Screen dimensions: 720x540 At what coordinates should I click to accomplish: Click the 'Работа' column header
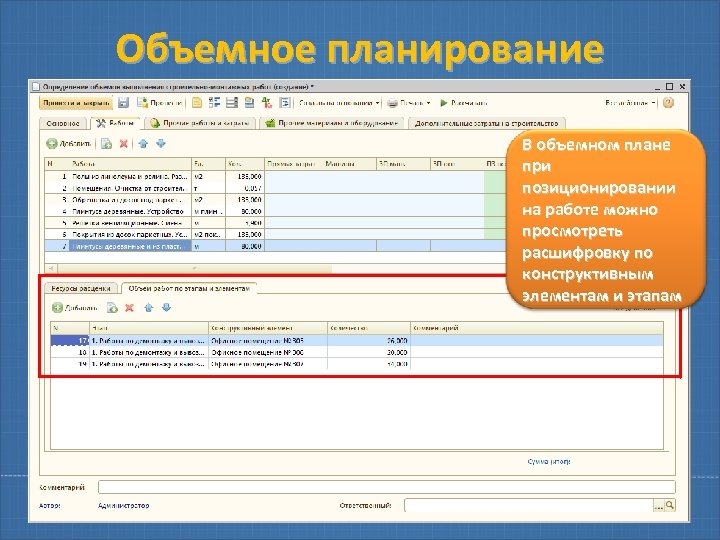pos(130,163)
